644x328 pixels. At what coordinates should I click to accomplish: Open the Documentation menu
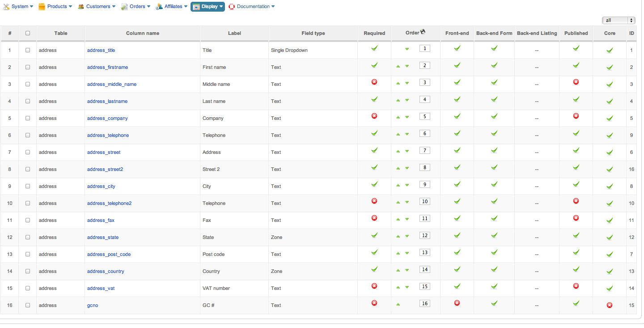(252, 7)
